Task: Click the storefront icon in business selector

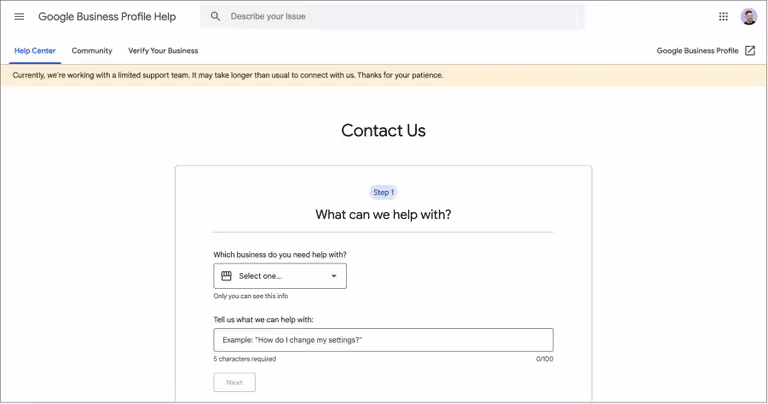Action: [x=227, y=276]
